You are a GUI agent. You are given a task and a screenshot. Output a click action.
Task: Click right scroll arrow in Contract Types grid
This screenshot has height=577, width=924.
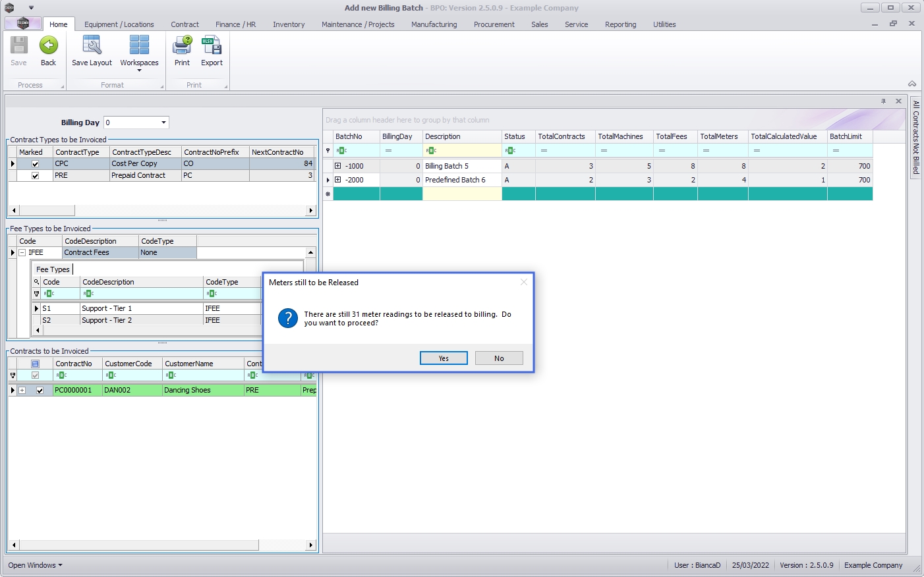pyautogui.click(x=310, y=211)
